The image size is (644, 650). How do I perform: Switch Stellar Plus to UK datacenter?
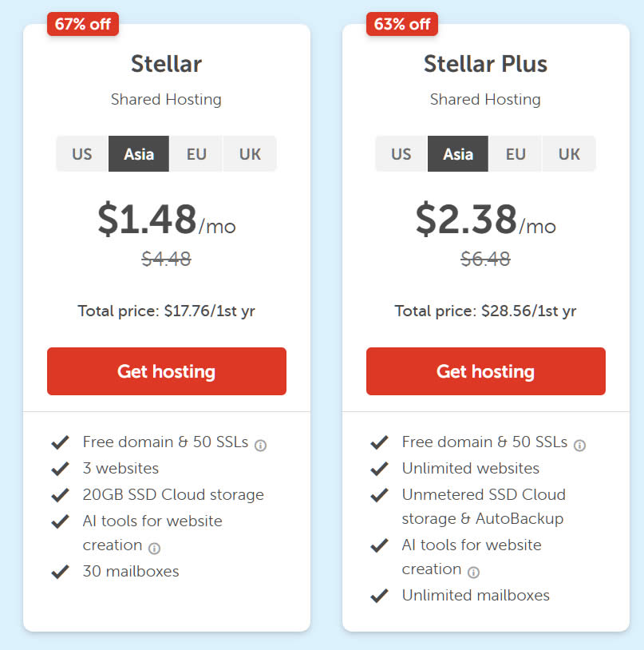[569, 154]
